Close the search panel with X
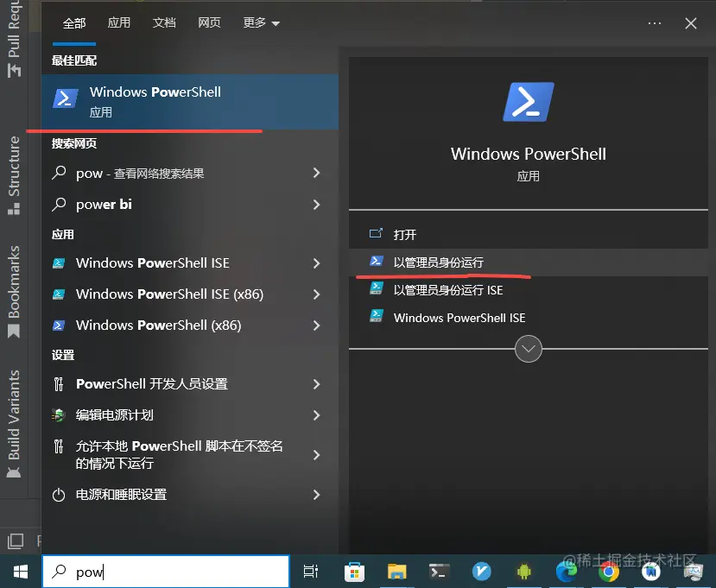The width and height of the screenshot is (716, 588). coord(690,23)
